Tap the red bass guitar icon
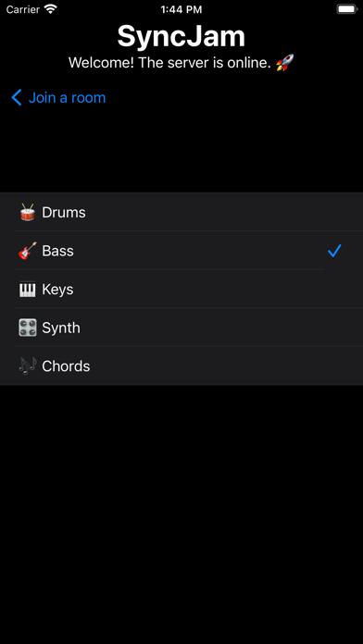The width and height of the screenshot is (363, 644). [28, 251]
